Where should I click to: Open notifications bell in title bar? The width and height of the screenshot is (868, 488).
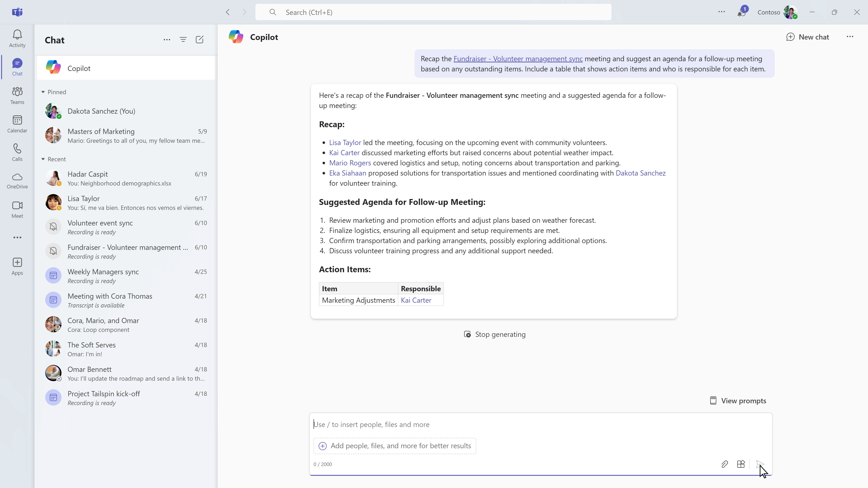[741, 12]
